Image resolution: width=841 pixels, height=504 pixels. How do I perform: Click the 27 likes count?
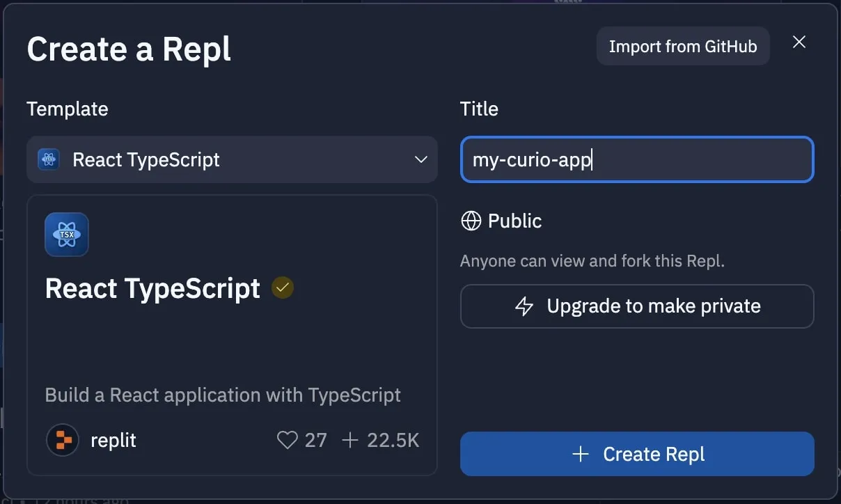pyautogui.click(x=316, y=440)
